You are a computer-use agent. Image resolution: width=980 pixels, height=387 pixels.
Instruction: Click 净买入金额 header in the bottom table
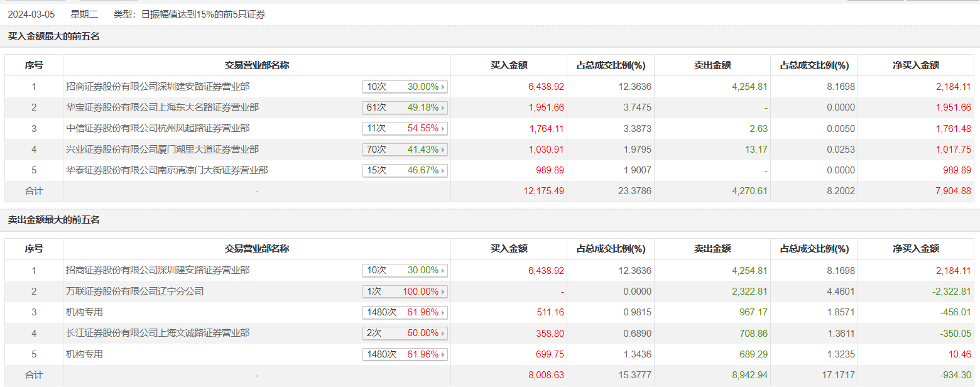(x=916, y=249)
